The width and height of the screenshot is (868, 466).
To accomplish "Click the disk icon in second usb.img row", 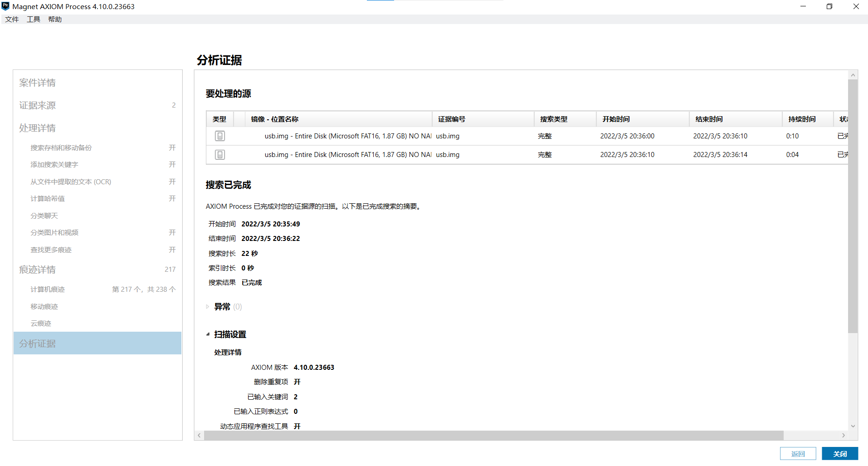I will (x=220, y=155).
